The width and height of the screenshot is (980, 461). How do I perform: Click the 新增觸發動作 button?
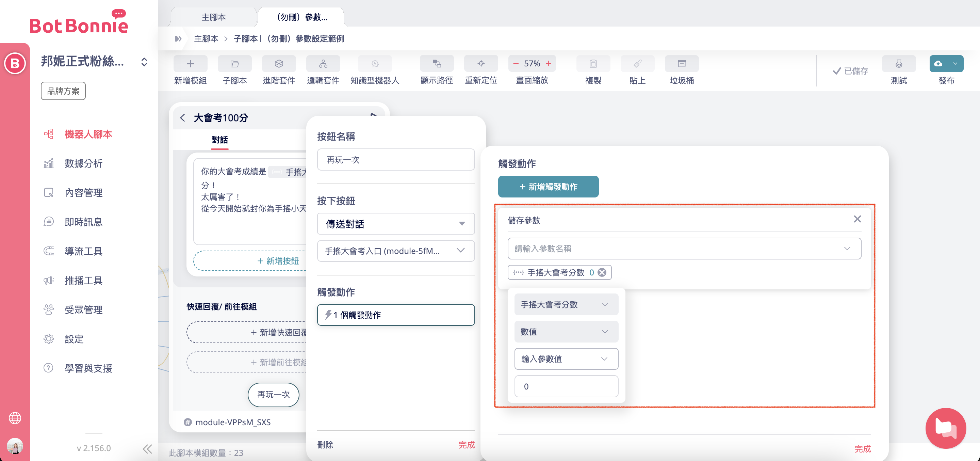pos(548,187)
